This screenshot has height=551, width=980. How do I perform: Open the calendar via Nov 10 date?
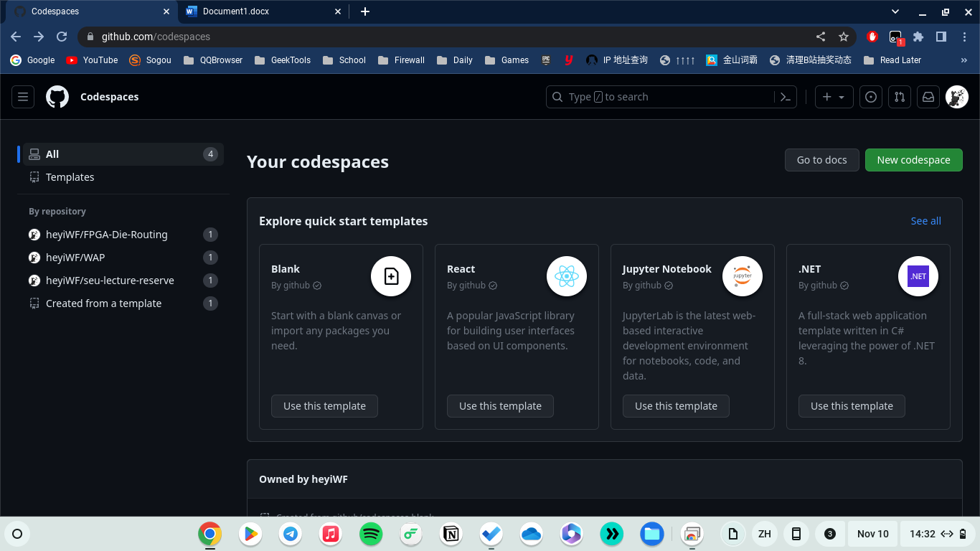(872, 534)
